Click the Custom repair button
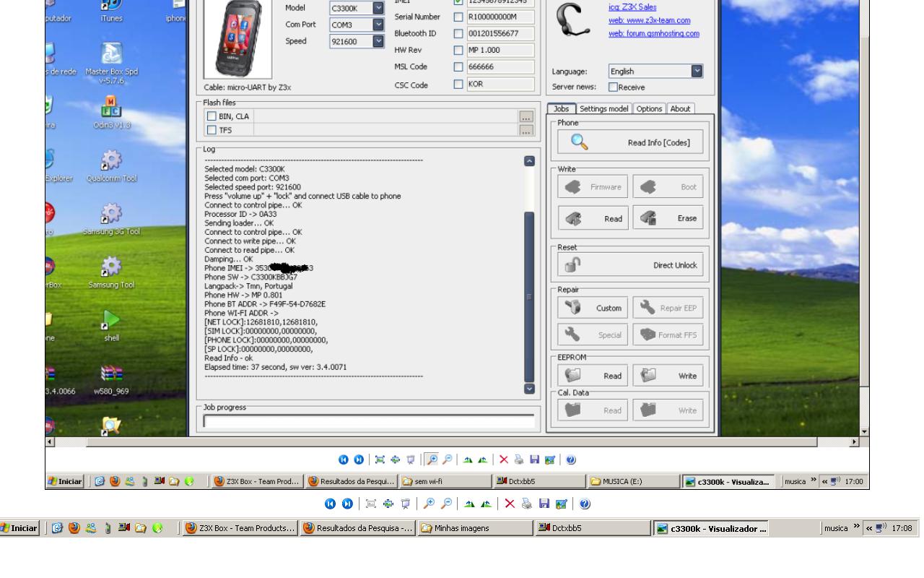This screenshot has width=924, height=578. (593, 308)
